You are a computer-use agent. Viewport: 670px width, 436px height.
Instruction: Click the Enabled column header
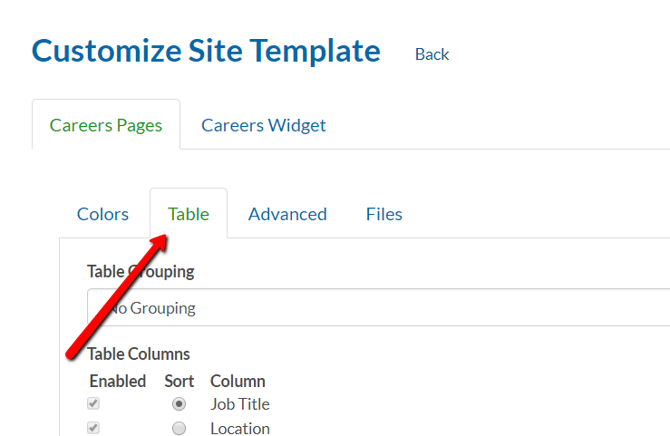click(x=117, y=381)
